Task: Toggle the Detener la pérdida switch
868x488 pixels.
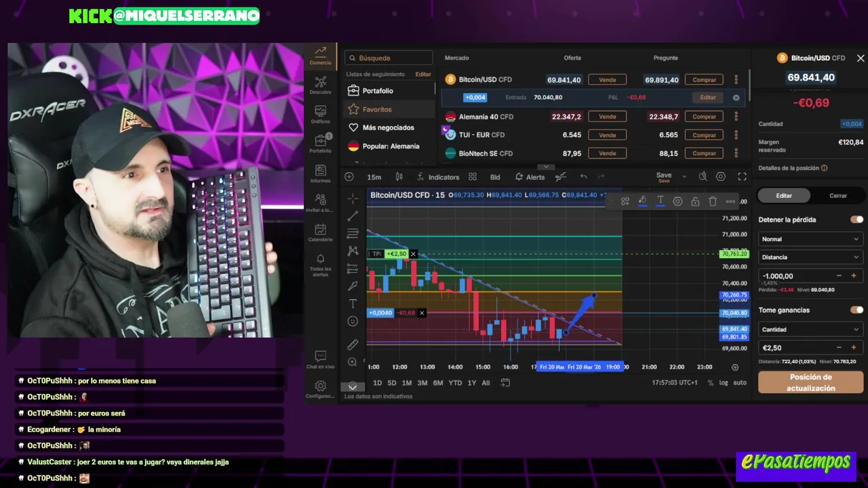Action: click(x=857, y=220)
